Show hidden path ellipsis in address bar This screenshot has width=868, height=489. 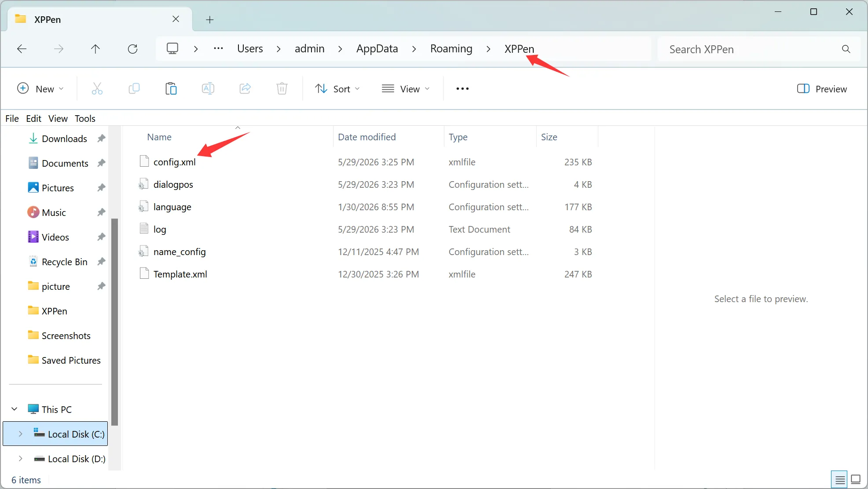click(218, 48)
